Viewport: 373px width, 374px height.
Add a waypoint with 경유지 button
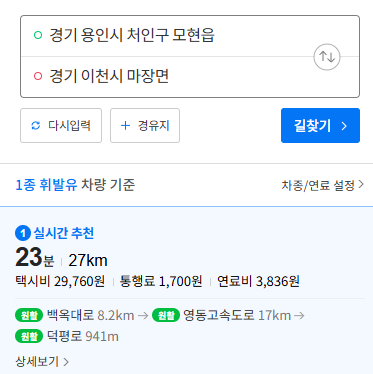pyautogui.click(x=145, y=125)
